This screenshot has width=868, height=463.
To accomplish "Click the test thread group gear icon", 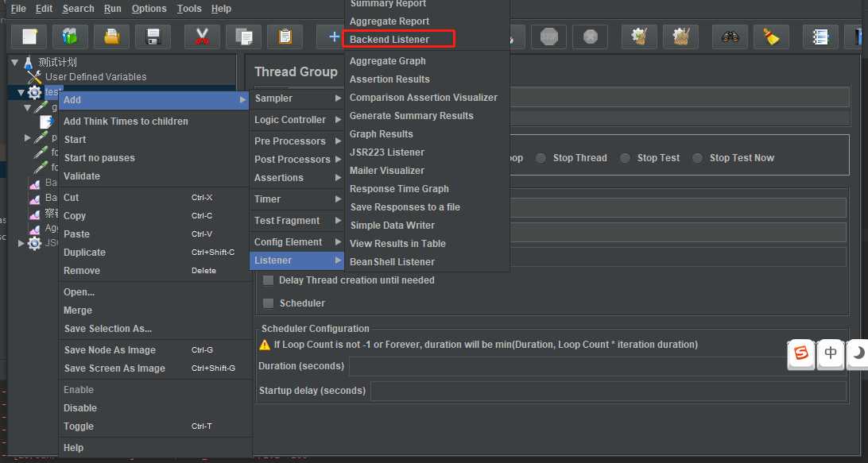I will 34,92.
